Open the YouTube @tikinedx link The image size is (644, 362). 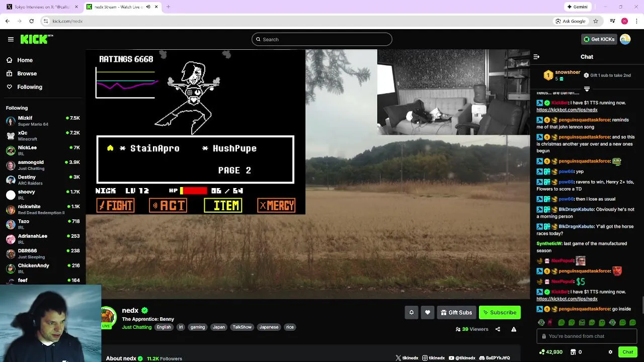coord(462,358)
